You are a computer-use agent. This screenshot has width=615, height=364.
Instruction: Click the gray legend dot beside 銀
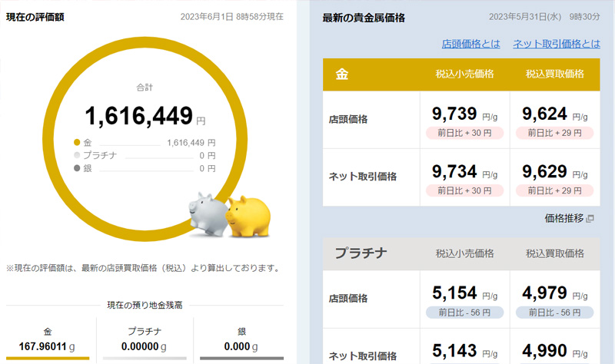(x=77, y=168)
